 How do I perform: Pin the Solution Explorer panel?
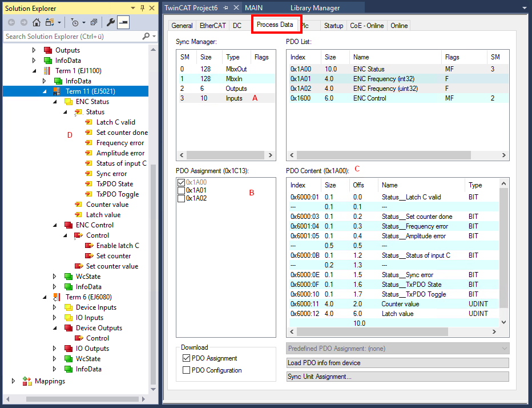point(143,8)
